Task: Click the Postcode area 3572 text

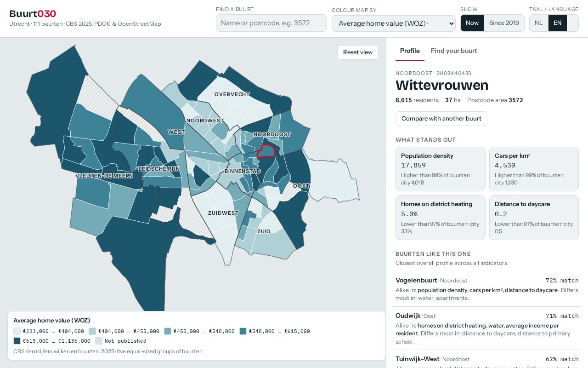Action: (495, 100)
